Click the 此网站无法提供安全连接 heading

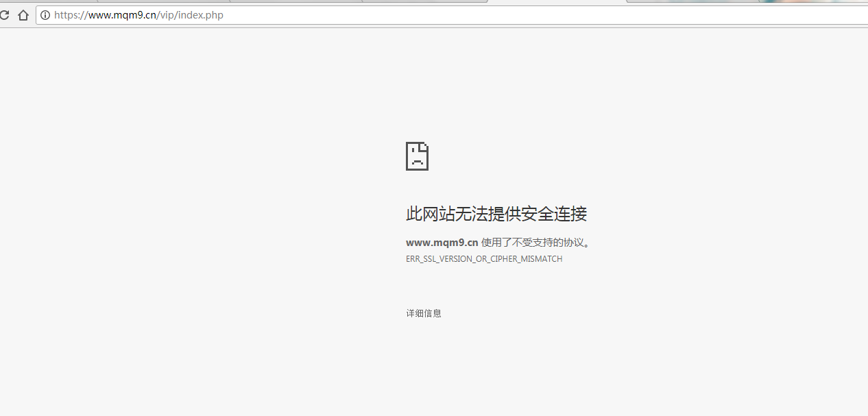tap(496, 214)
